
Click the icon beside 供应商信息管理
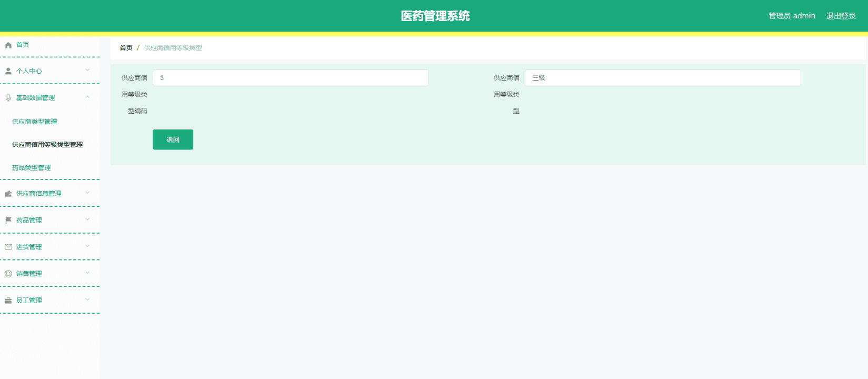[x=8, y=194]
